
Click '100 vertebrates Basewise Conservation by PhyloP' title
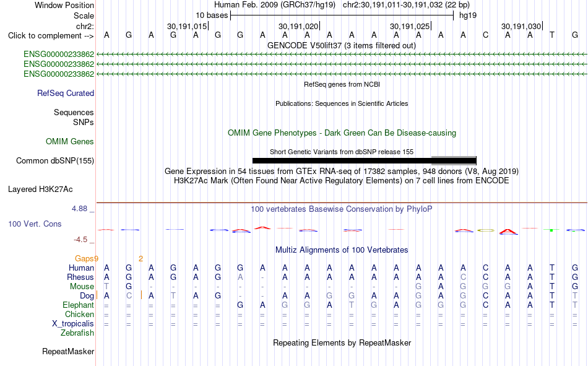coord(342,209)
